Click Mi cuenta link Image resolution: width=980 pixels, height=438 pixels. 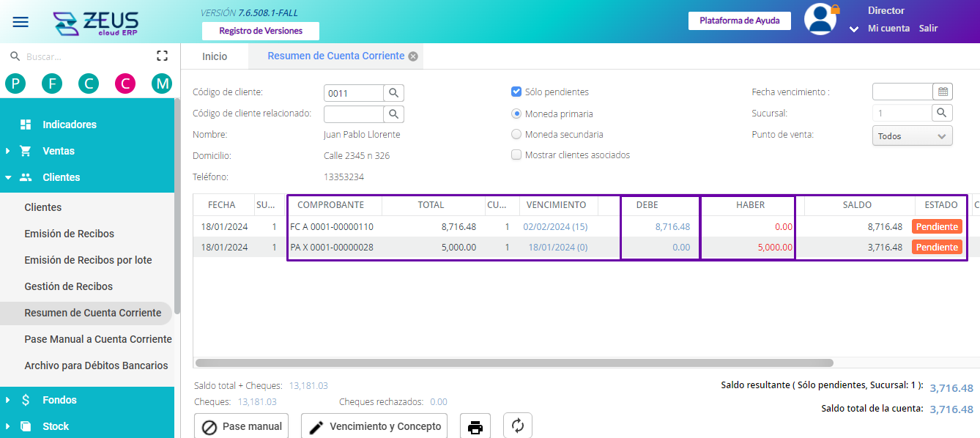point(888,29)
